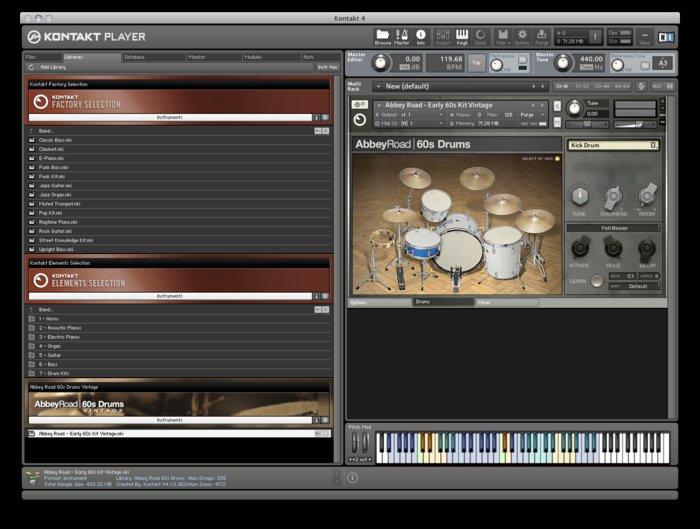700x529 pixels.
Task: Click the rack aux toggle icon
Action: click(657, 86)
